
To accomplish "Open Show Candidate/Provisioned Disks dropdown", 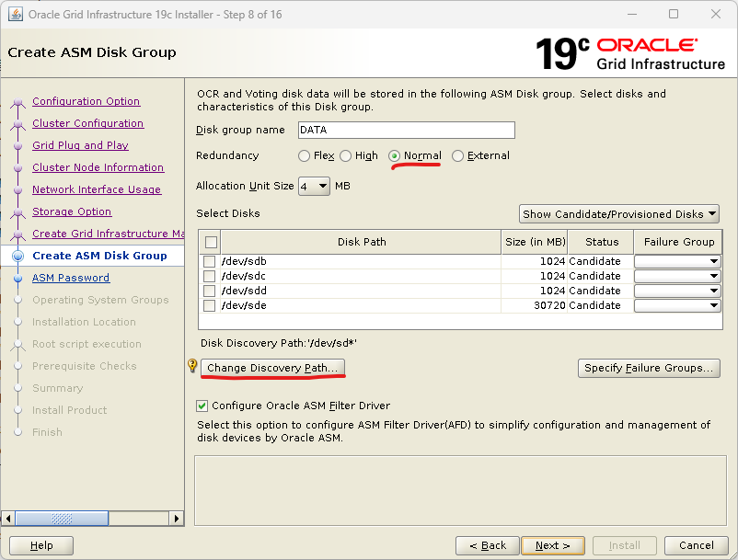I will pos(619,214).
